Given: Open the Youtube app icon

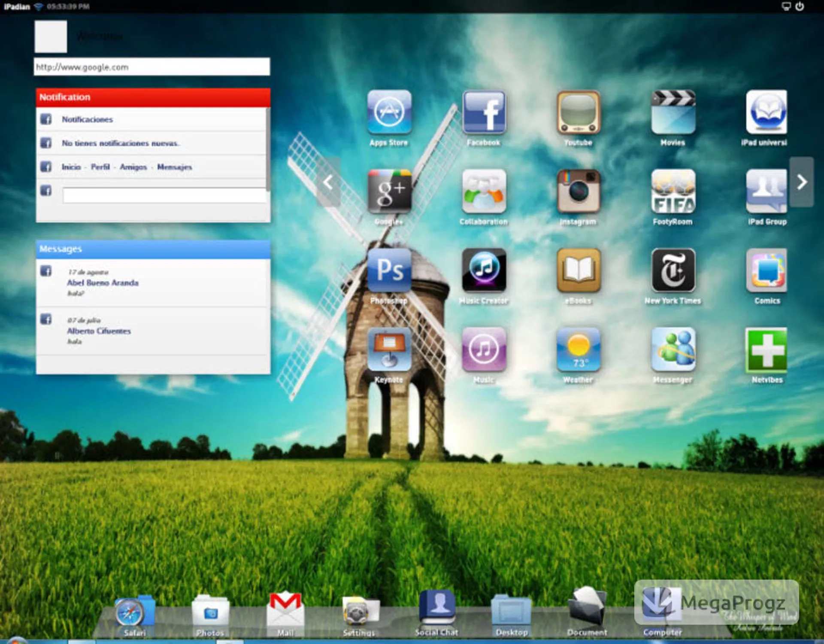Looking at the screenshot, I should point(579,112).
